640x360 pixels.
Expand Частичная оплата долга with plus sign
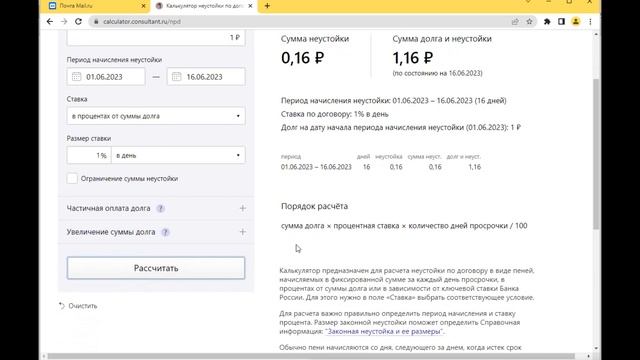tap(242, 209)
